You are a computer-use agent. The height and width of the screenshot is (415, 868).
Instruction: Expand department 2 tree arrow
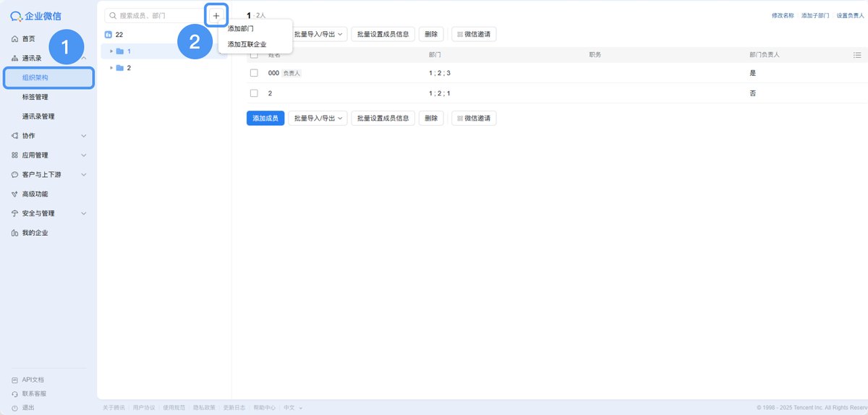tap(111, 68)
